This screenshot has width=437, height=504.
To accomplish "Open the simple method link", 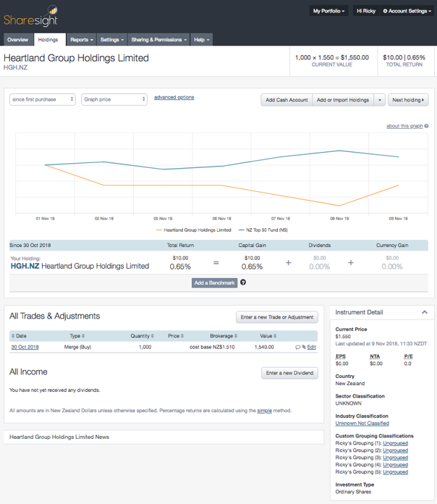I will click(x=264, y=410).
